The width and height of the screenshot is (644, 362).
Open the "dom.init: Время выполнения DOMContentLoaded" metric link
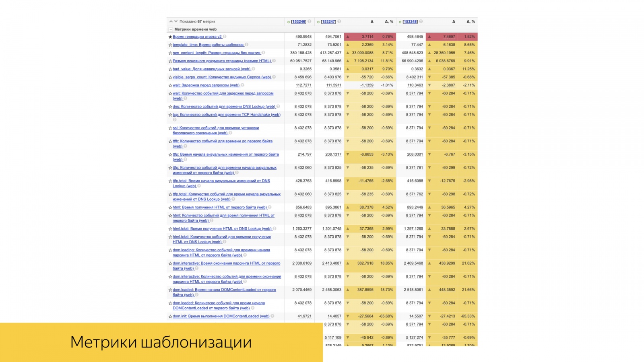coord(221,316)
